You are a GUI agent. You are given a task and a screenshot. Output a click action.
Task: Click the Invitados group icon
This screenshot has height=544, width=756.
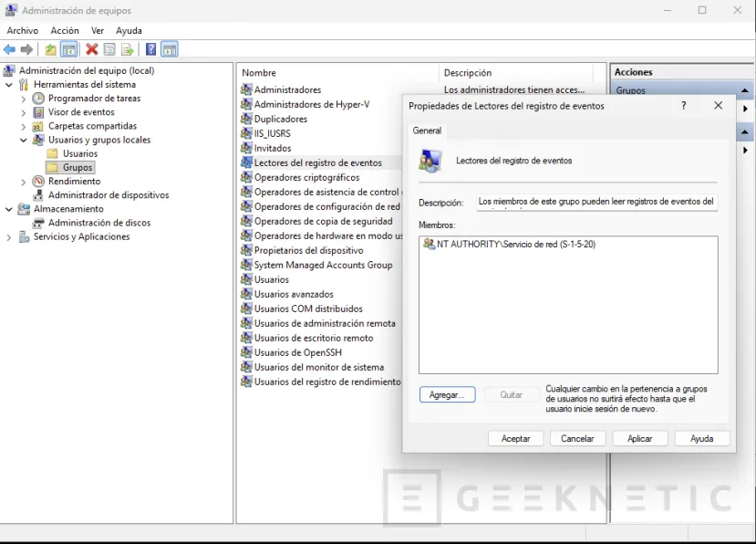tap(246, 148)
